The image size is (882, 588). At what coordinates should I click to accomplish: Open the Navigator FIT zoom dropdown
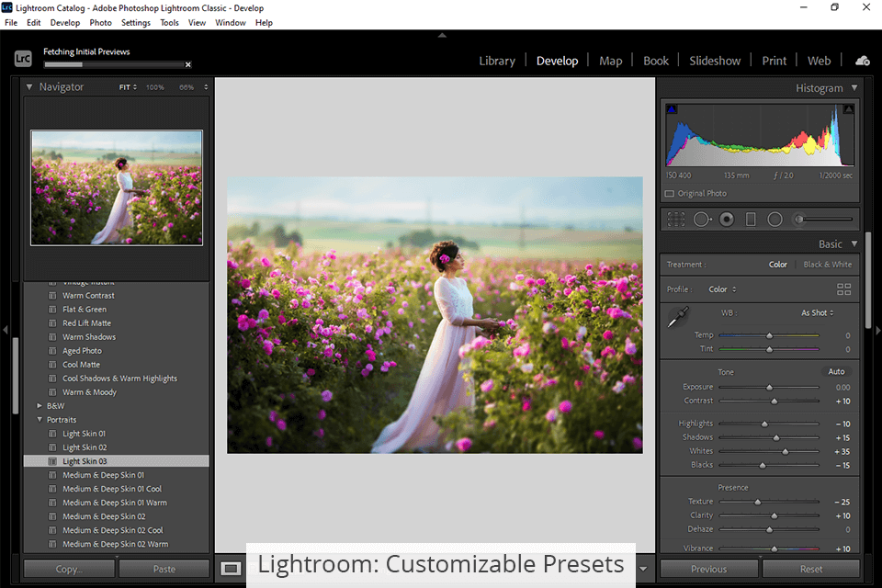click(128, 87)
